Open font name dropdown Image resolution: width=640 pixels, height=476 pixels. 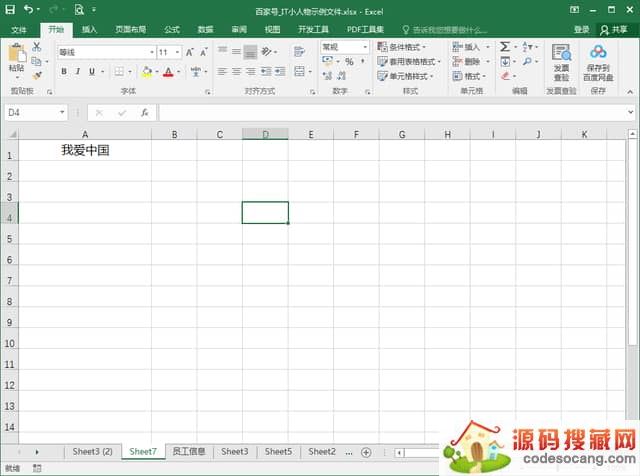[x=152, y=52]
